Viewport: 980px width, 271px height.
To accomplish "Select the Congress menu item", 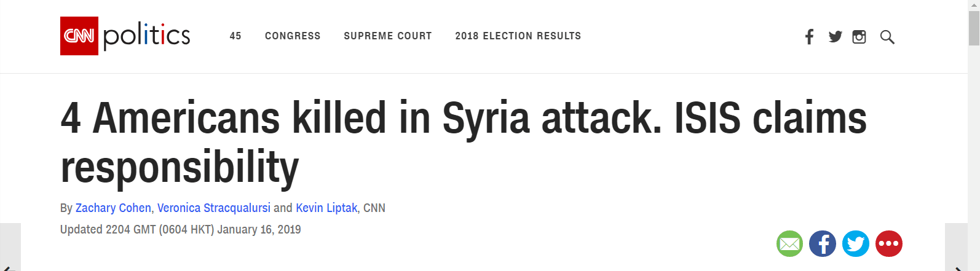I will click(293, 36).
